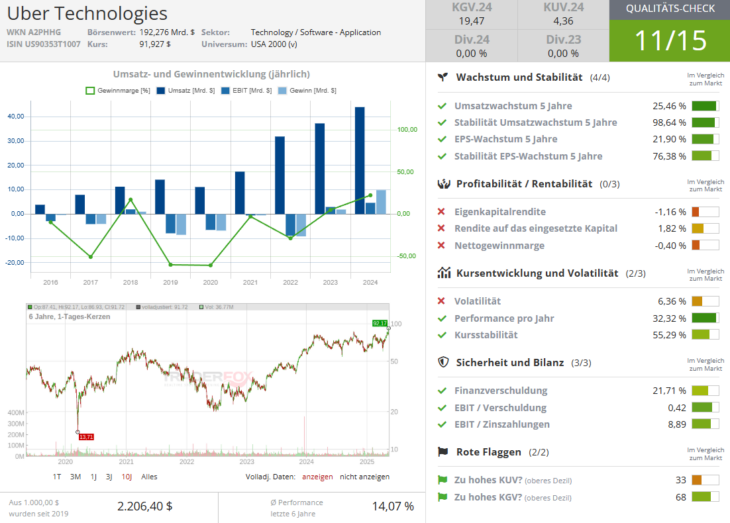This screenshot has height=523, width=730.
Task: Click market comparison bar for Umsatzwachstum 5 Jahre
Action: point(705,106)
